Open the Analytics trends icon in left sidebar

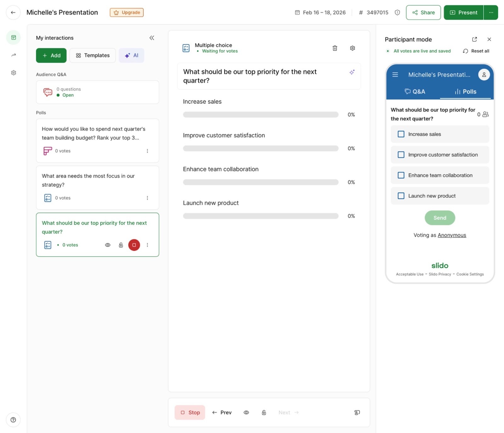13,55
